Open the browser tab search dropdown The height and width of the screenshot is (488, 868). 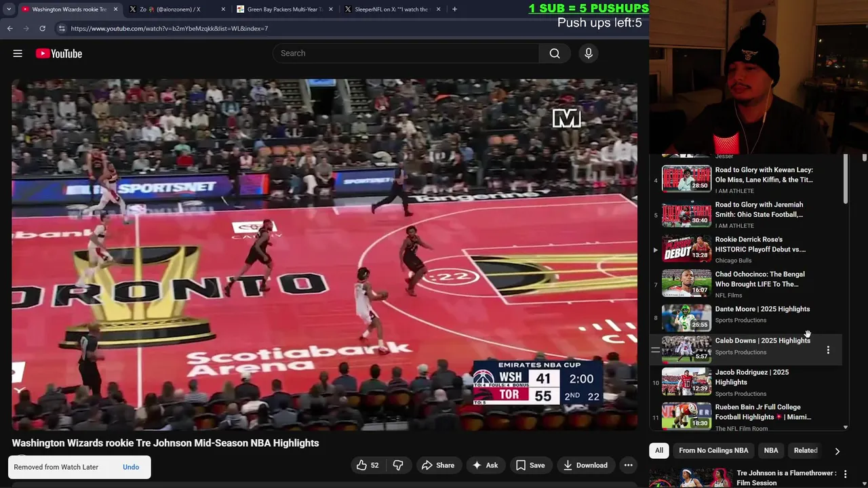[9, 9]
